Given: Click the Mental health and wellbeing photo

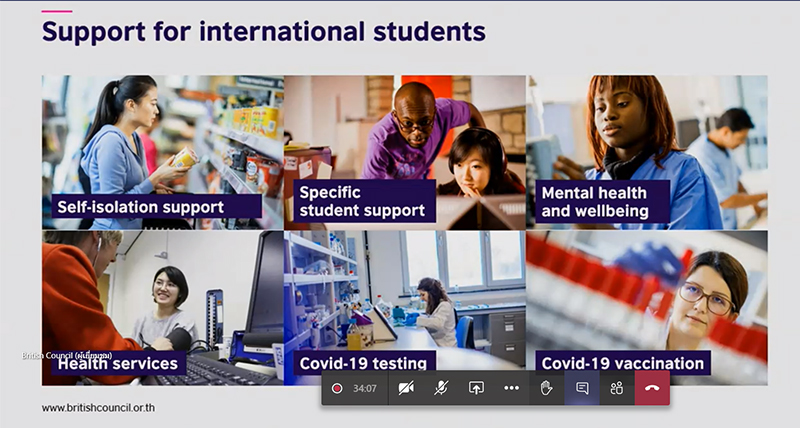Looking at the screenshot, I should click(647, 152).
